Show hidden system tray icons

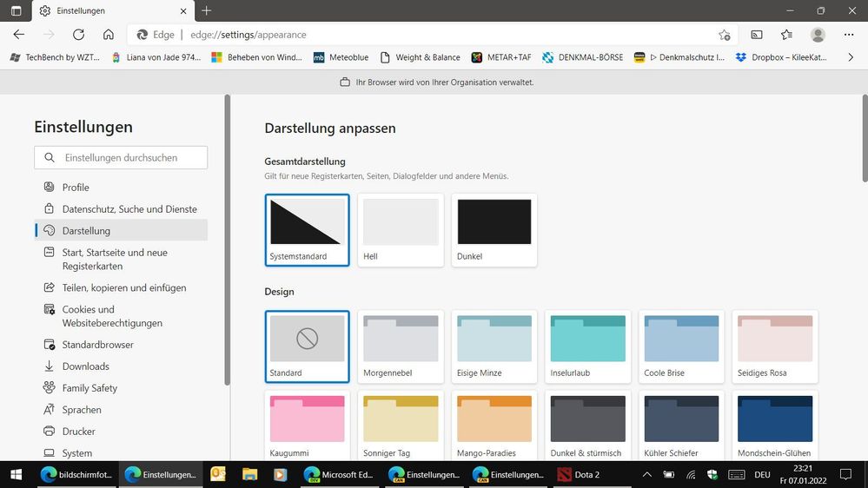pyautogui.click(x=646, y=474)
